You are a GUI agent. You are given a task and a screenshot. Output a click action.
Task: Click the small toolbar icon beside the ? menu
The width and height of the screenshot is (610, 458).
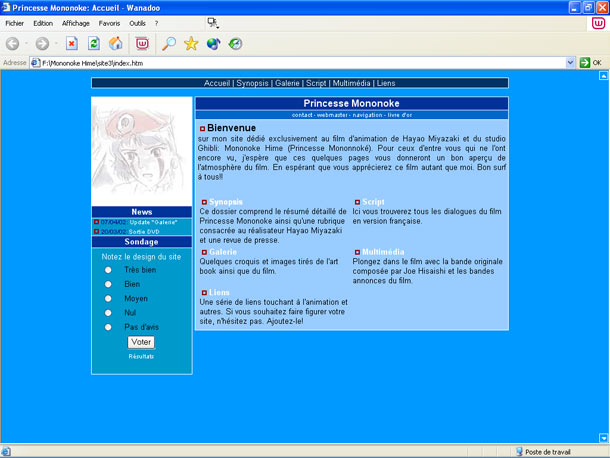[x=213, y=23]
